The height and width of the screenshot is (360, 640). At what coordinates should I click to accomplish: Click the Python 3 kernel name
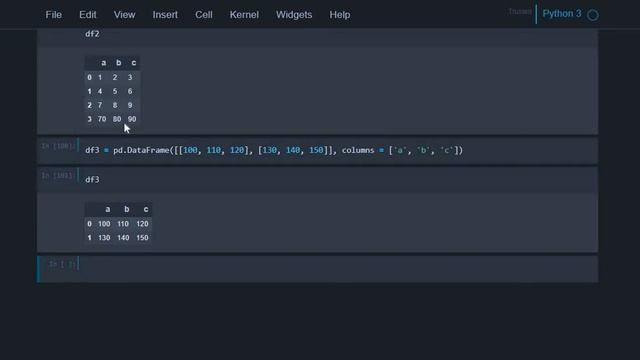[562, 14]
